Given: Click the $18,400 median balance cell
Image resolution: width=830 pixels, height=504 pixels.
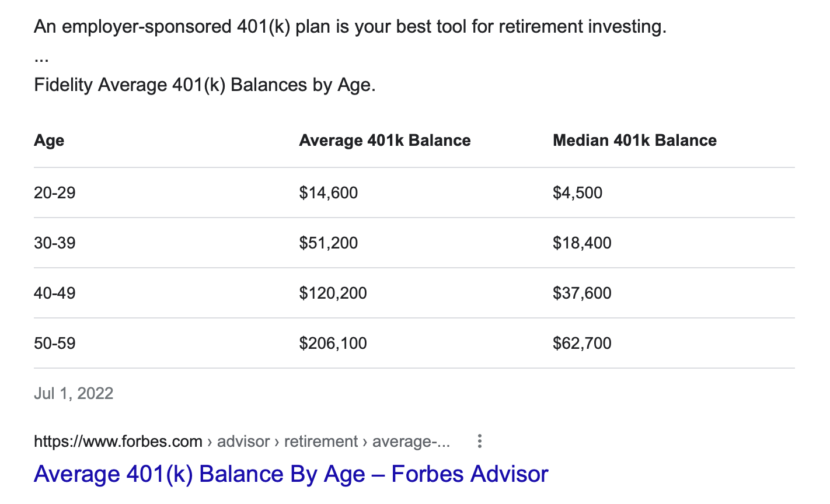Looking at the screenshot, I should (x=583, y=243).
